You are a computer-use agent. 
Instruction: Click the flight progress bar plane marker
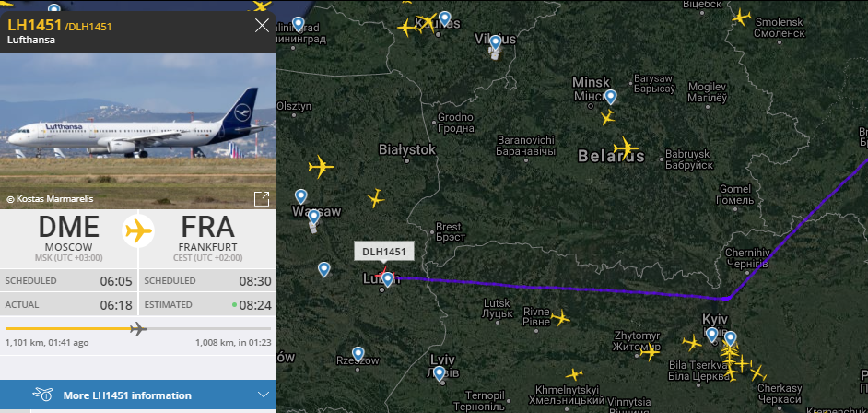138,329
